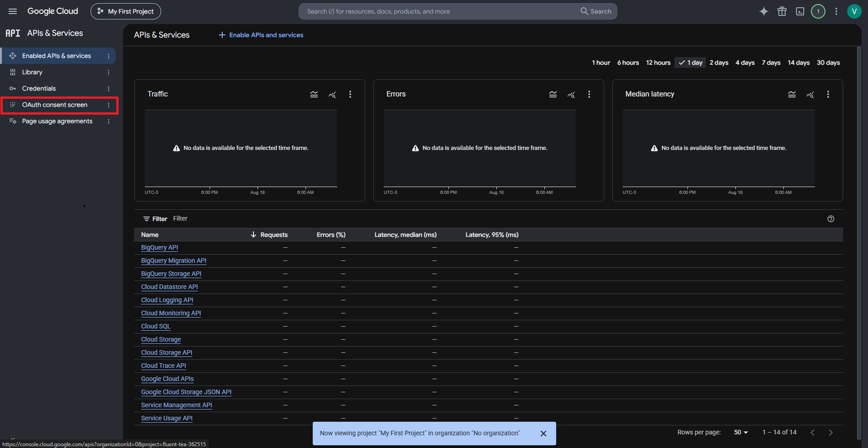This screenshot has width=868, height=448.
Task: Sort table by Errors (%) column header
Action: pyautogui.click(x=331, y=235)
